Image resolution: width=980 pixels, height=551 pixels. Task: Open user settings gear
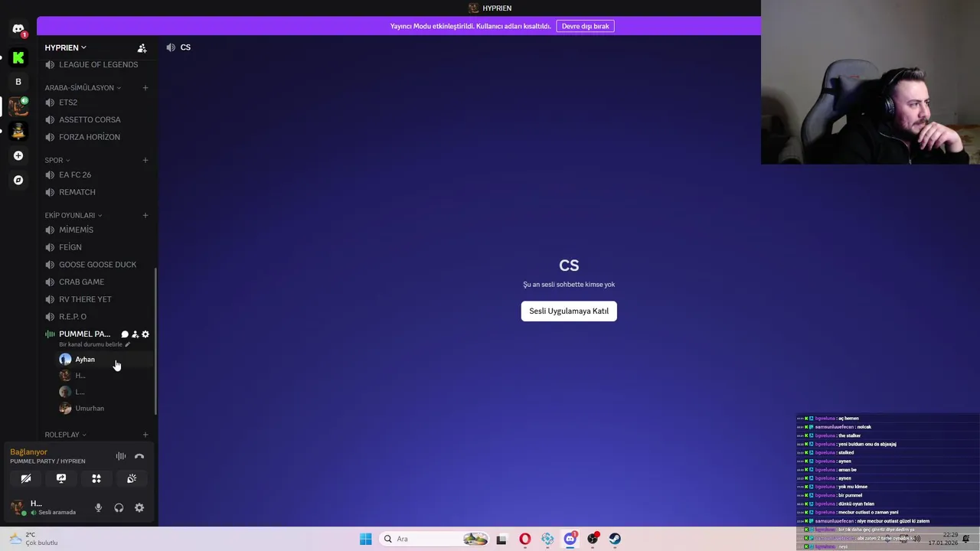point(139,507)
